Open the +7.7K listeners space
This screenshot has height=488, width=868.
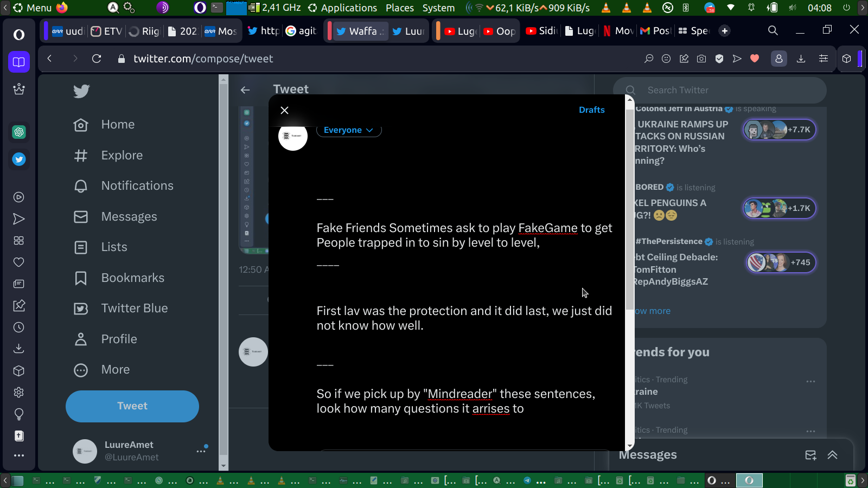[x=779, y=130]
